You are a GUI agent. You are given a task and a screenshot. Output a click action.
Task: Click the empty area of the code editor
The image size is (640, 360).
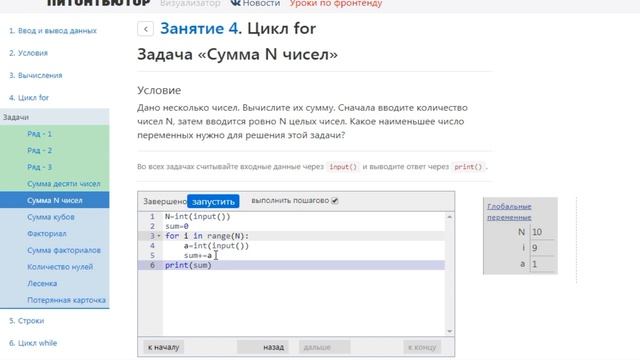coord(304,302)
